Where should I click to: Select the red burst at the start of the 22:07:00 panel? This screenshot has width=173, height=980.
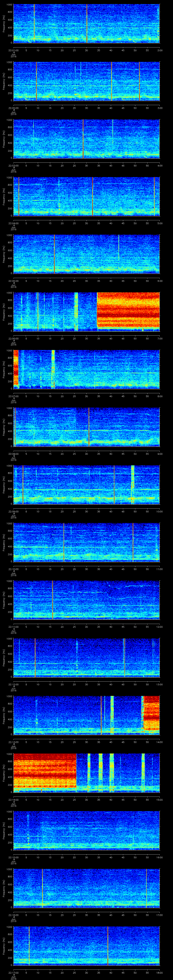point(16,368)
